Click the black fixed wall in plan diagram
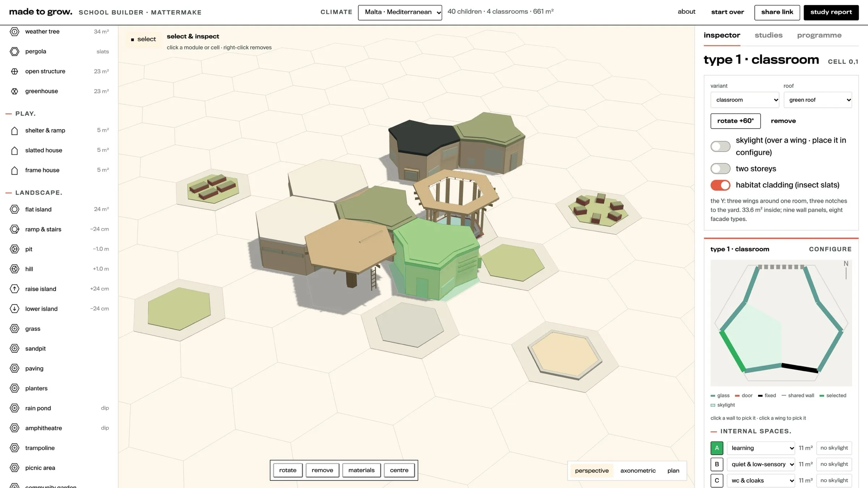 (x=800, y=368)
